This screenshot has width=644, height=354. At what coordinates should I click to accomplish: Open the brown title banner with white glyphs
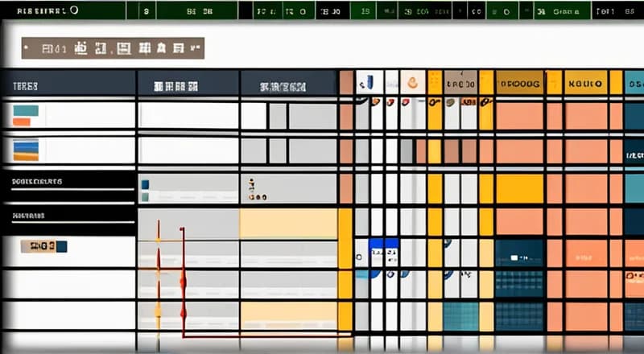(113, 48)
